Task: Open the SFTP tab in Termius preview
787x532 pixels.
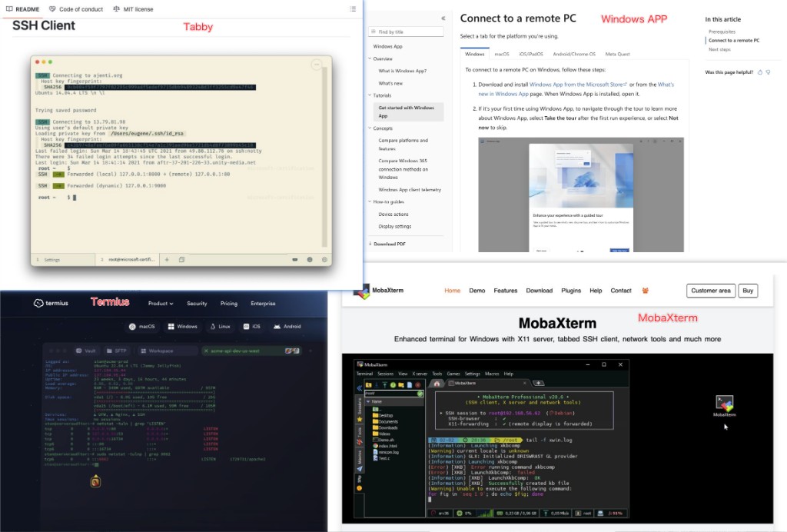Action: 117,351
